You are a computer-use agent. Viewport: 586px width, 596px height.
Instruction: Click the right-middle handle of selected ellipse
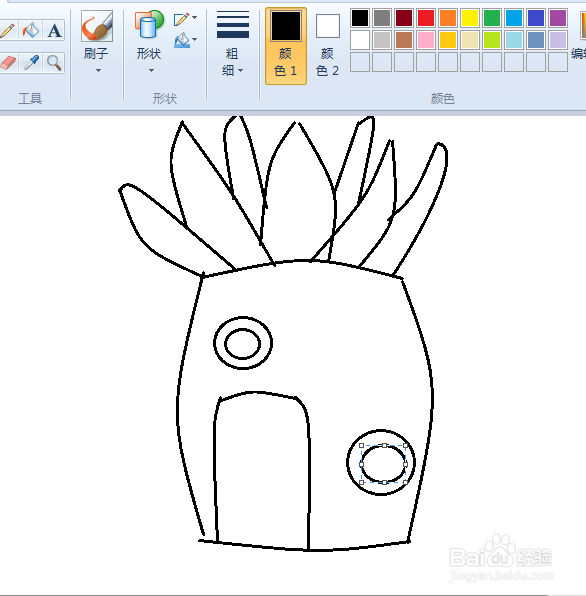coord(405,464)
